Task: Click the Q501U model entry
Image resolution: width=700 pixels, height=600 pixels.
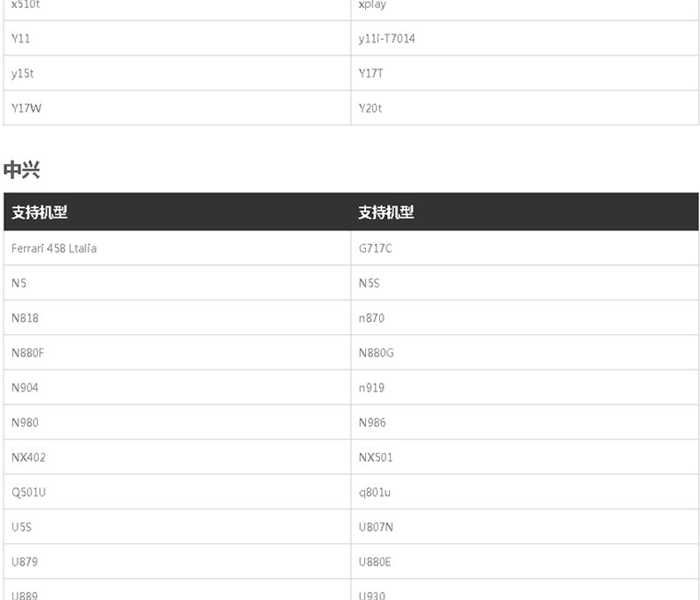Action: 28,492
